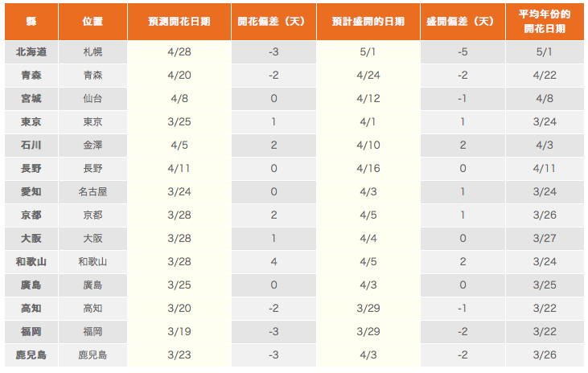588x373 pixels.
Task: Click the 札幌 location cell
Action: point(93,52)
